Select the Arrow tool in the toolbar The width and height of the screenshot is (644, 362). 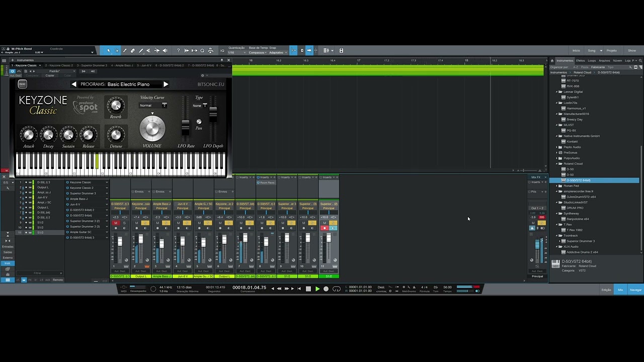coord(108,51)
